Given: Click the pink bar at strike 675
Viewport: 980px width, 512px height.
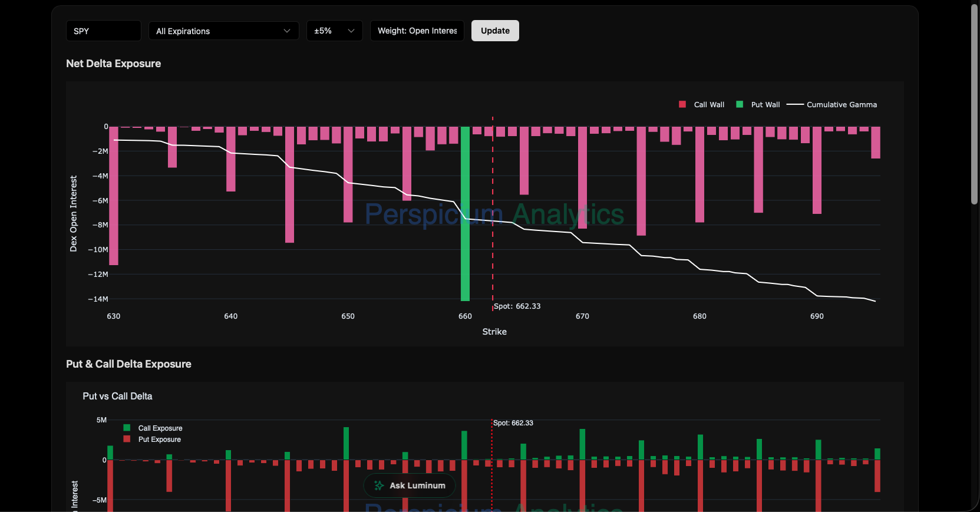Looking at the screenshot, I should click(641, 181).
